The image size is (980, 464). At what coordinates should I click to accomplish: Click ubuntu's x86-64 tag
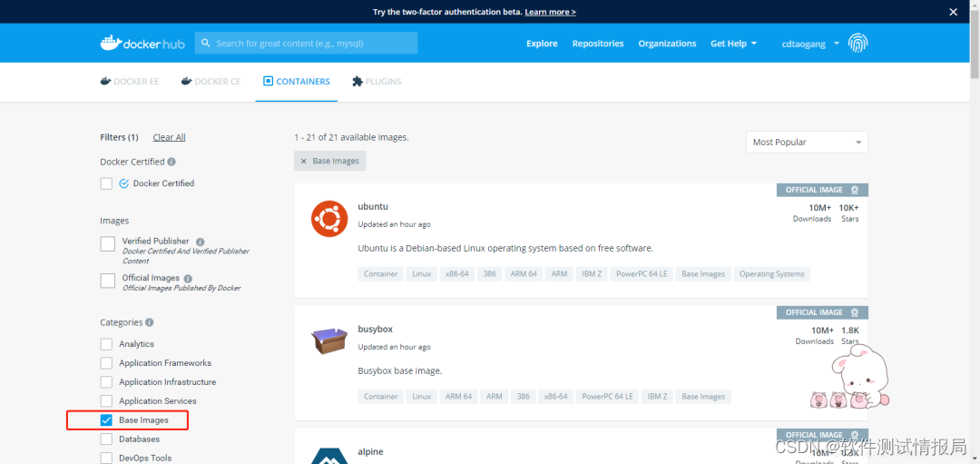(457, 274)
